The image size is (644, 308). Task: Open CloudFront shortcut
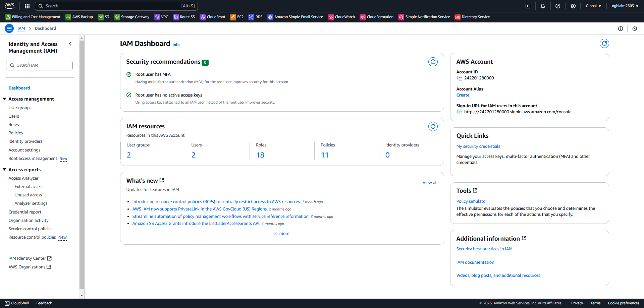(x=213, y=17)
